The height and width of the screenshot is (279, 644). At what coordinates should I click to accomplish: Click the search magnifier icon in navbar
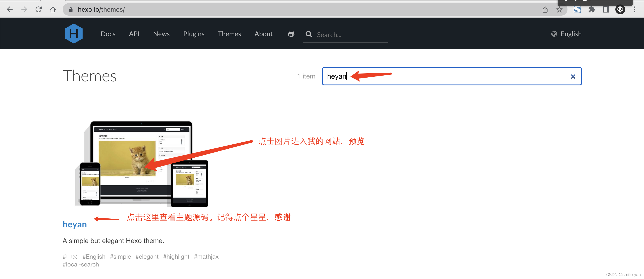click(x=309, y=34)
